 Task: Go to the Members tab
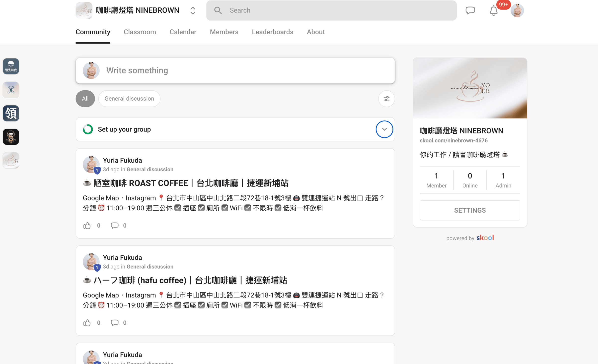pos(224,32)
